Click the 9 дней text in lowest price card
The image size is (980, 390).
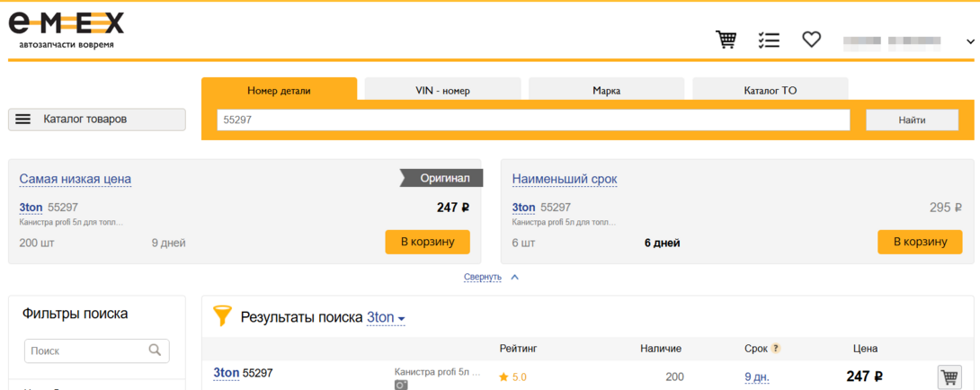(168, 244)
